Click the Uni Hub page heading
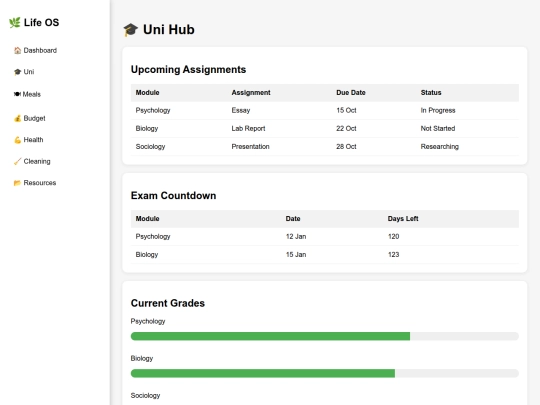540x405 pixels. point(169,30)
